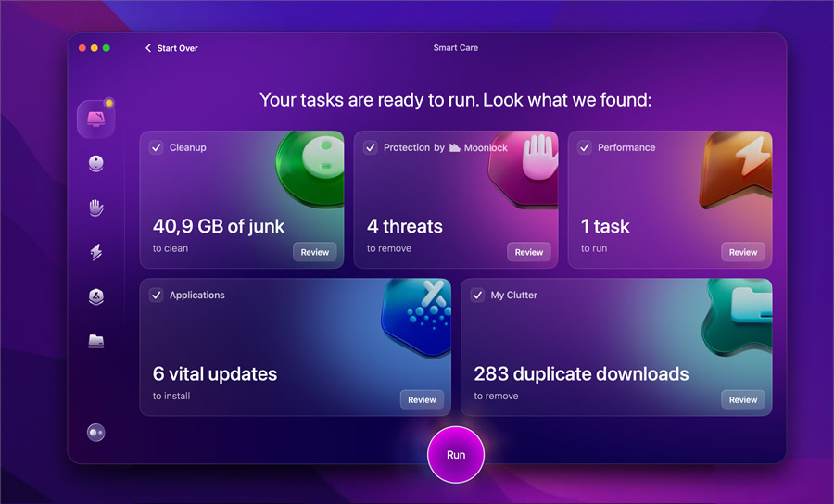Maximize window with the green button
Image resolution: width=834 pixels, height=504 pixels.
(x=107, y=48)
